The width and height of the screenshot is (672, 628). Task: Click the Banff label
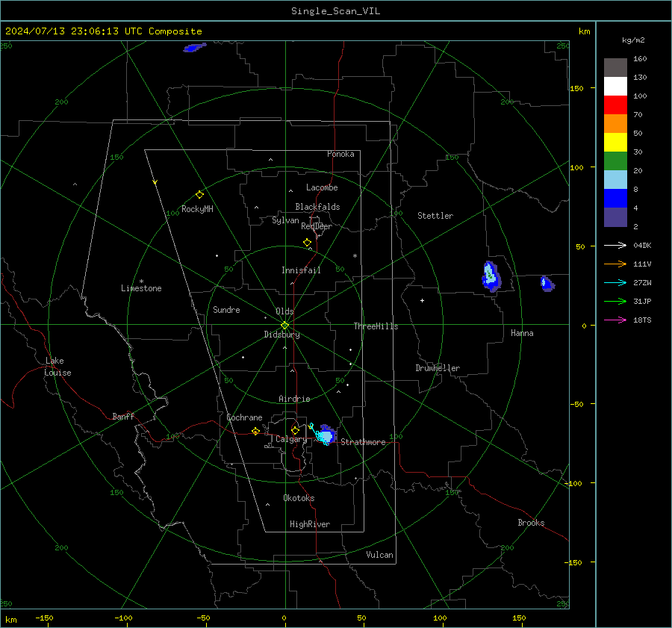click(123, 417)
